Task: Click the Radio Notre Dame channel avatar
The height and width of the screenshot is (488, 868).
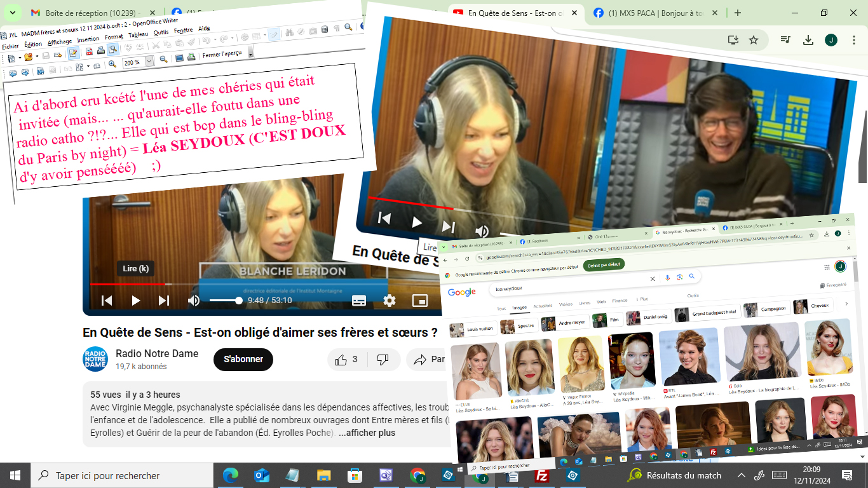Action: coord(95,360)
